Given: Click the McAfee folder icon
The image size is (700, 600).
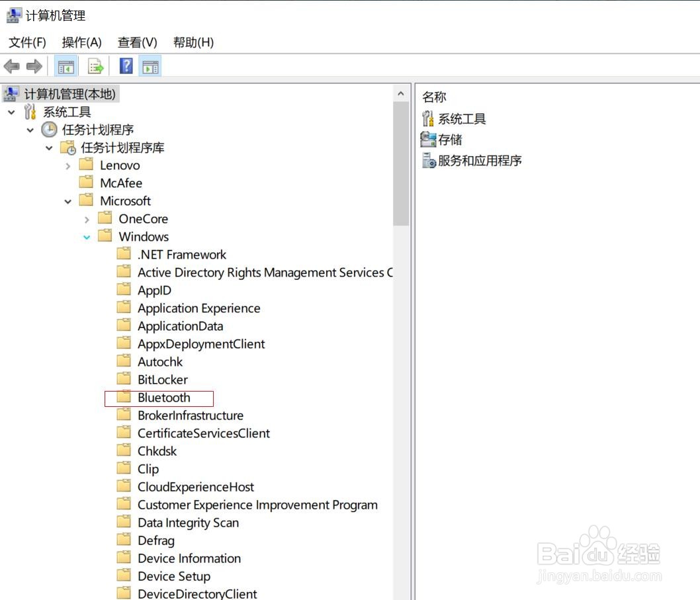Looking at the screenshot, I should (86, 182).
